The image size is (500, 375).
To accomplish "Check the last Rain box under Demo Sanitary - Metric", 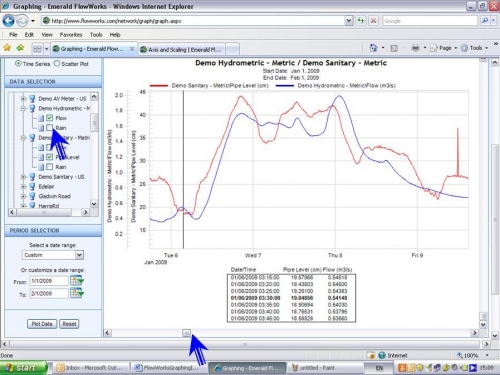I will [x=50, y=166].
